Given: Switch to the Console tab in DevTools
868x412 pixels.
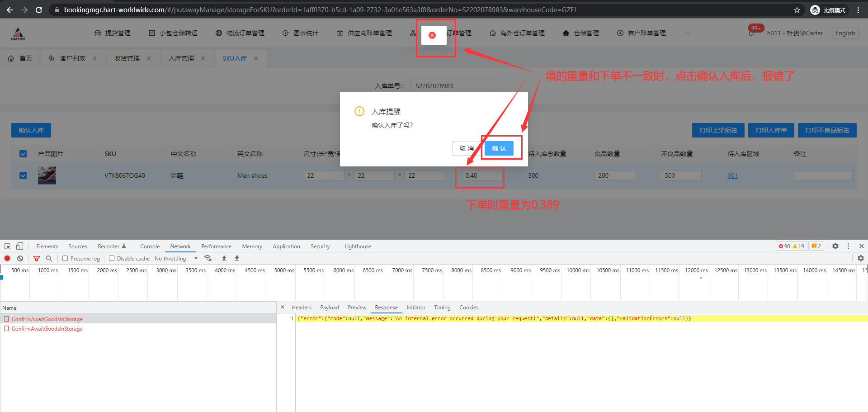Looking at the screenshot, I should [x=150, y=246].
